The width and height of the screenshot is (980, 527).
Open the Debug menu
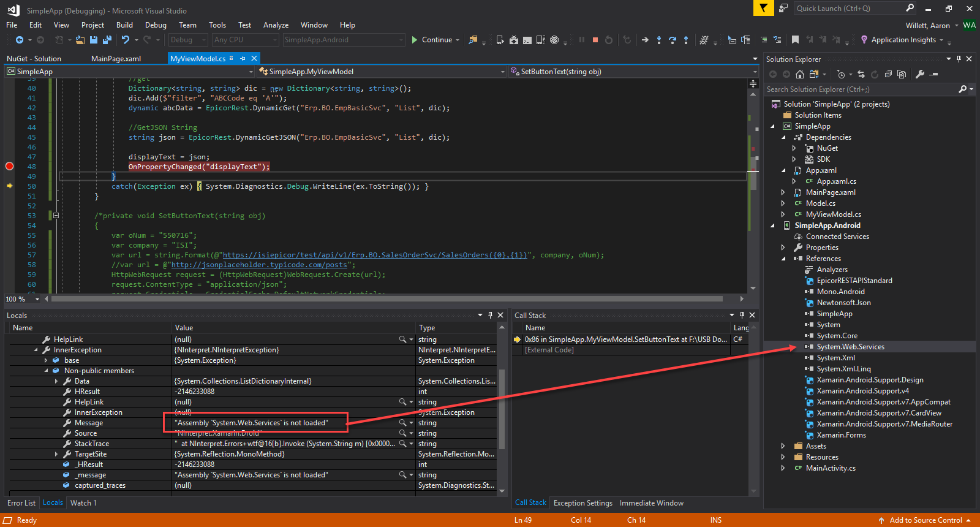[156, 25]
